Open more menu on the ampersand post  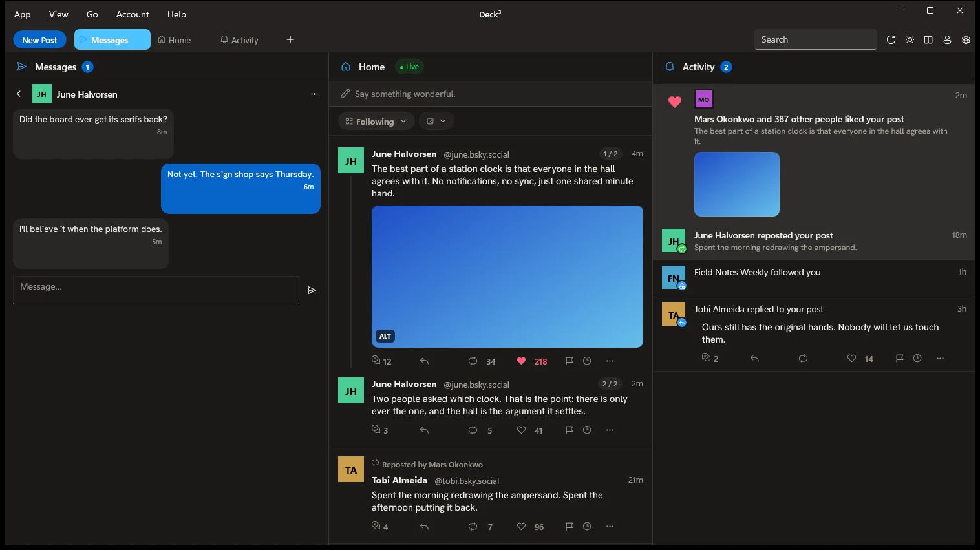610,526
